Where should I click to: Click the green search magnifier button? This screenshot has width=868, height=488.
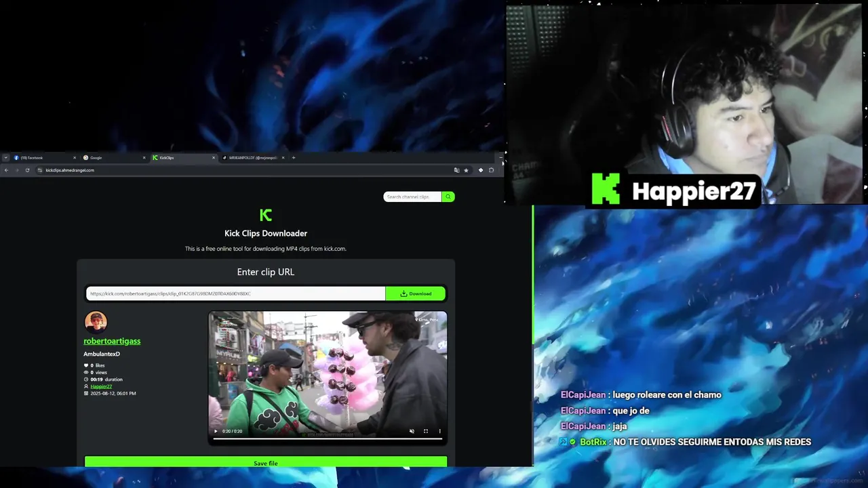click(x=448, y=197)
